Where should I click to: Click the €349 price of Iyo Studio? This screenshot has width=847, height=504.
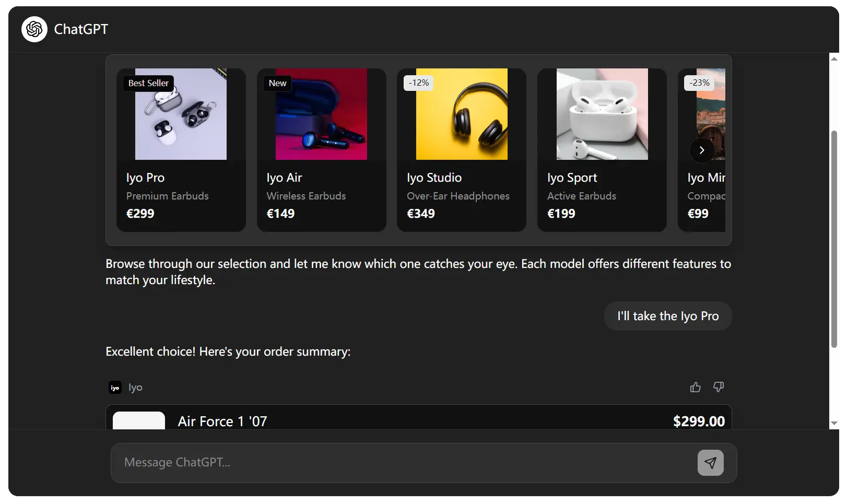tap(421, 214)
